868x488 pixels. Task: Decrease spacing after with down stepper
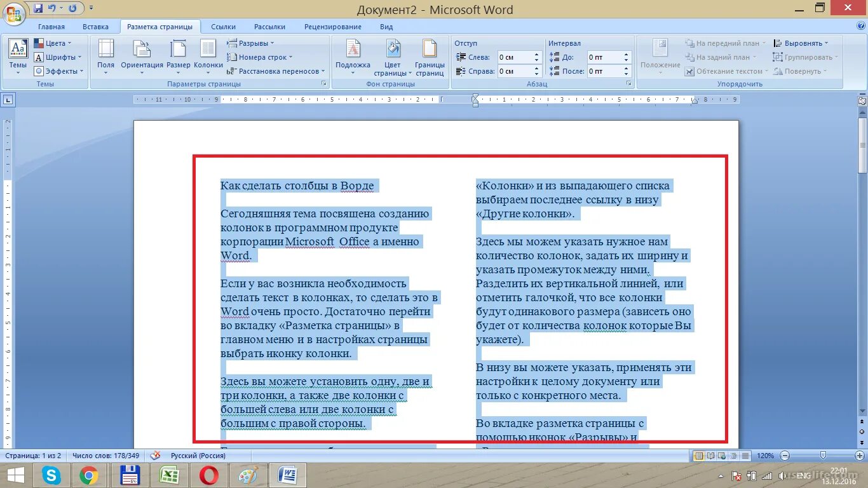pyautogui.click(x=627, y=74)
